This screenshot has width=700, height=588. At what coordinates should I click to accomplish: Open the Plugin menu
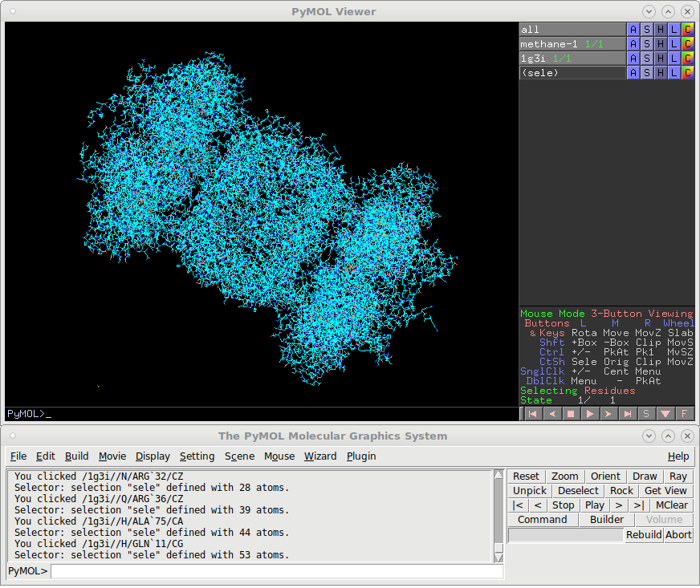click(x=361, y=456)
